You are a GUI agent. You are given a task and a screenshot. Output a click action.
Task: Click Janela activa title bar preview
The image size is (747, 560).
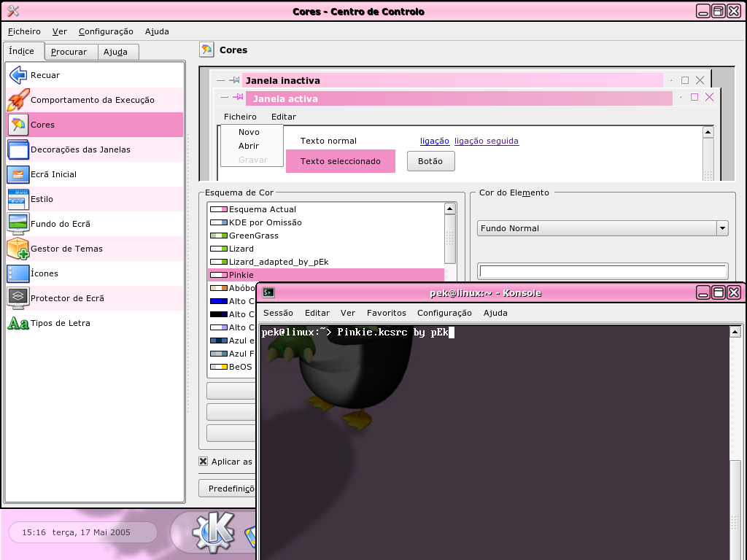(x=460, y=98)
